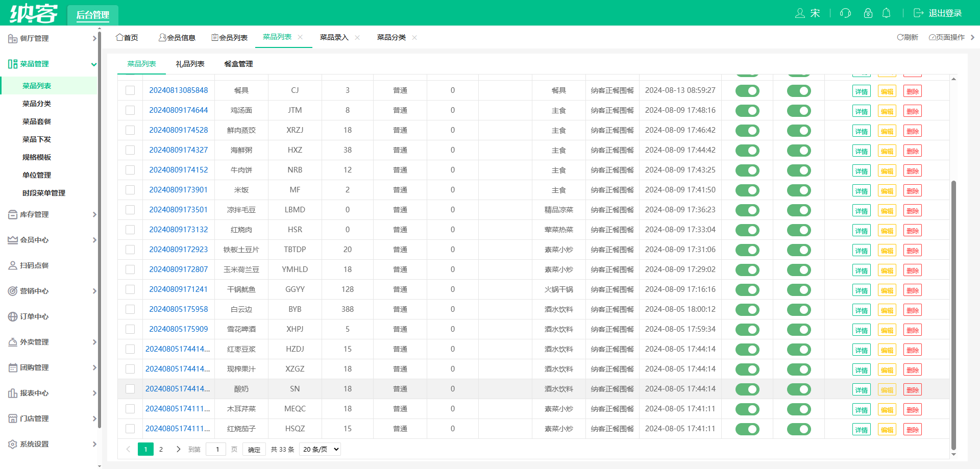This screenshot has width=980, height=469.
Task: Tick the checkbox for 白云边 row
Action: 130,309
